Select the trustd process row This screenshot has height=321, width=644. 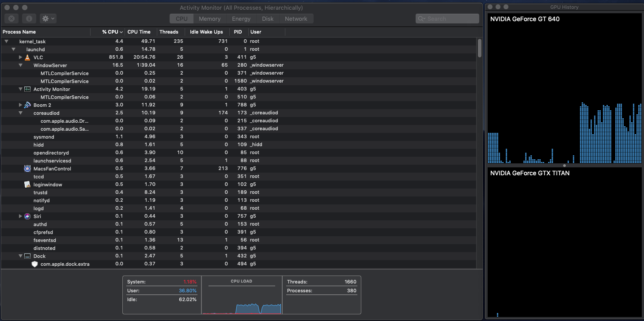click(239, 193)
